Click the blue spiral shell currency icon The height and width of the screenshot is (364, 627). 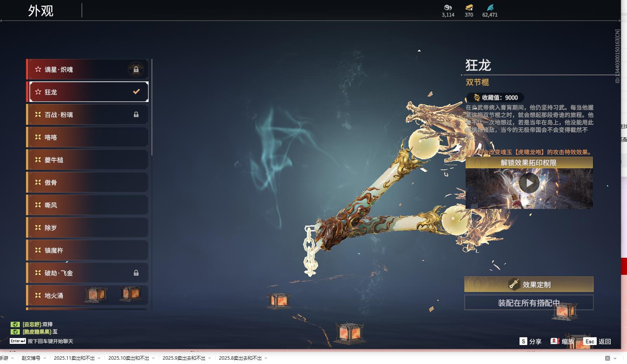(x=490, y=7)
